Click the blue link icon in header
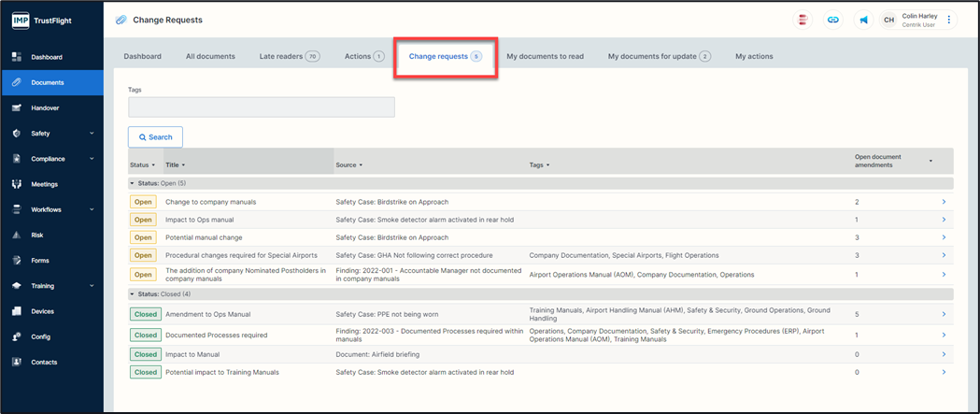The image size is (980, 414). click(832, 20)
